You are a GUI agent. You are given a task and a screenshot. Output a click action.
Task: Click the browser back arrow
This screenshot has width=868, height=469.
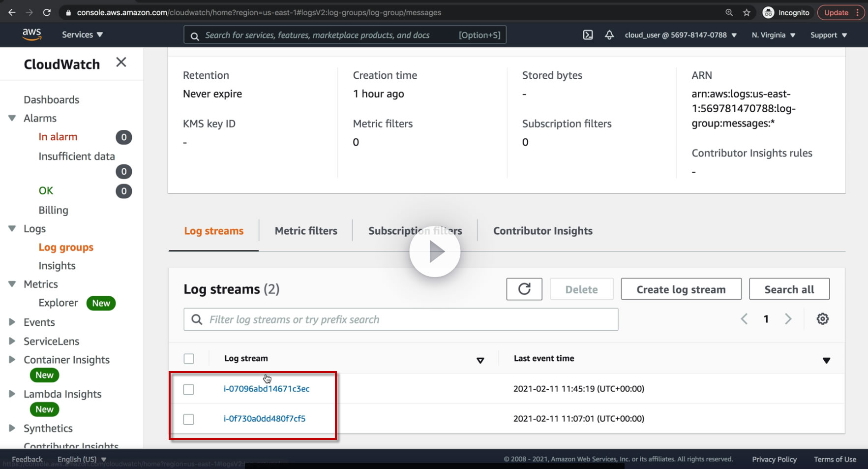coord(12,12)
